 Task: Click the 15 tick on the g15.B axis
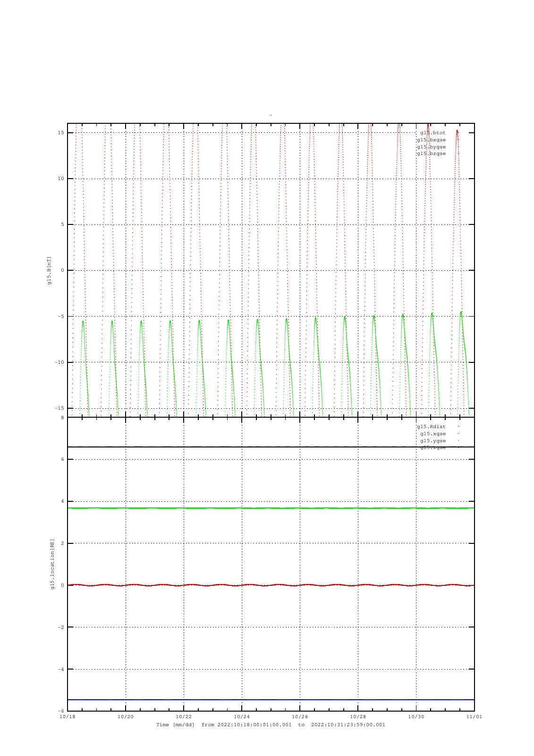point(61,133)
